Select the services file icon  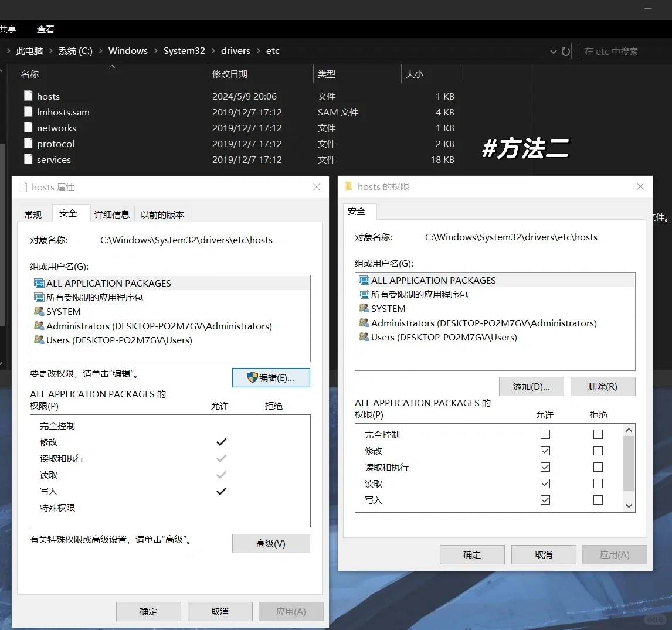[x=28, y=159]
